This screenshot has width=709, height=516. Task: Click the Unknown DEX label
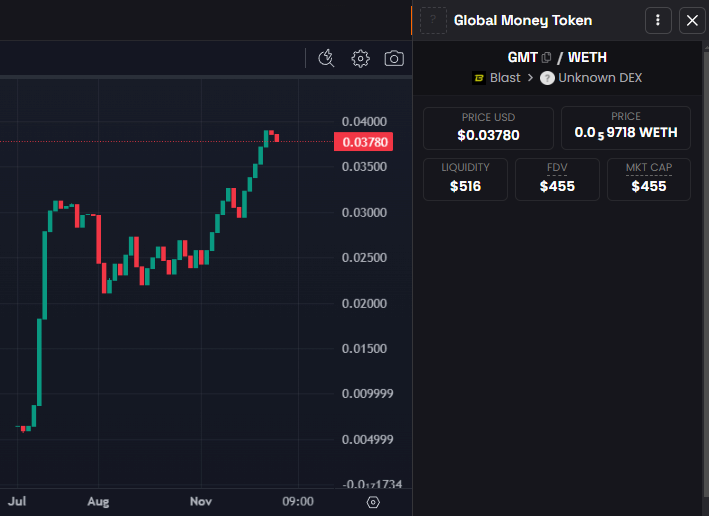tap(600, 78)
